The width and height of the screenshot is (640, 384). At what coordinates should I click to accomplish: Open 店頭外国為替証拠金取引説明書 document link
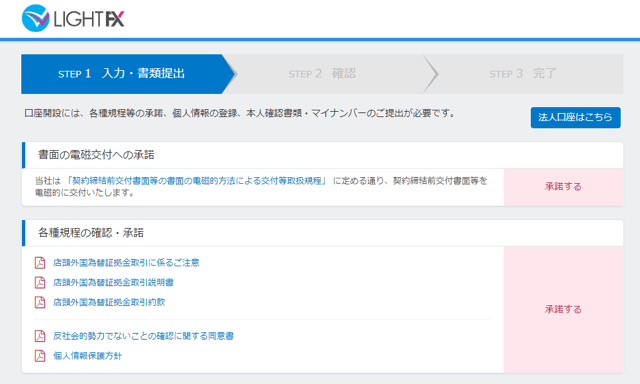click(113, 282)
